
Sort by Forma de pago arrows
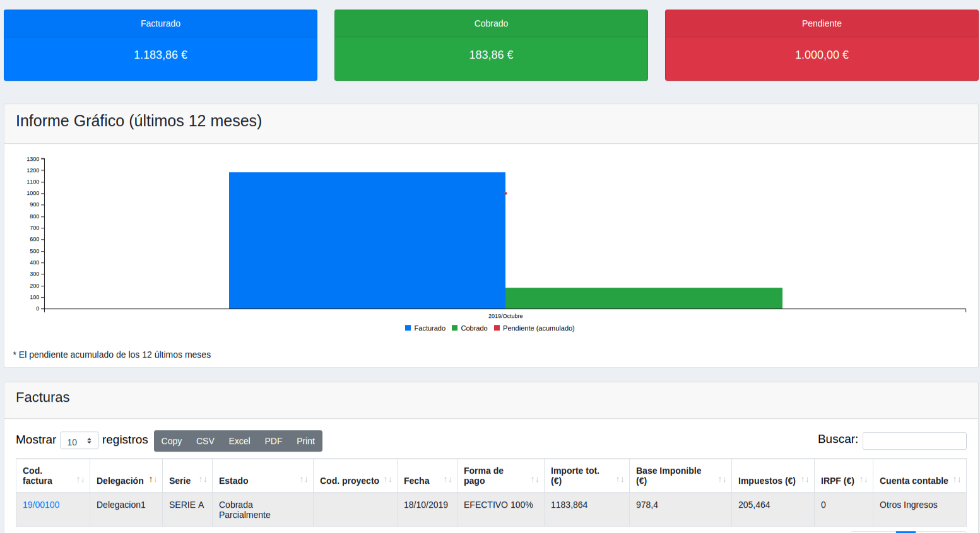point(535,480)
